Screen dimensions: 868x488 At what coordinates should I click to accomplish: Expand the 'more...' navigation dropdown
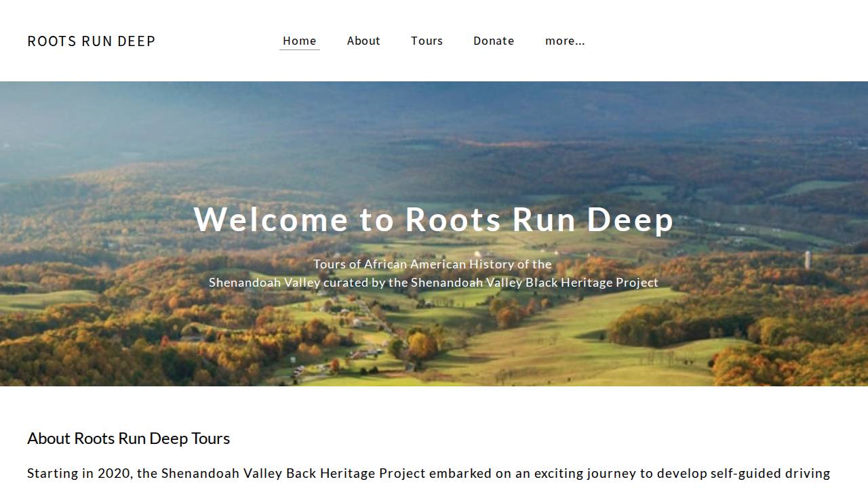(x=565, y=41)
